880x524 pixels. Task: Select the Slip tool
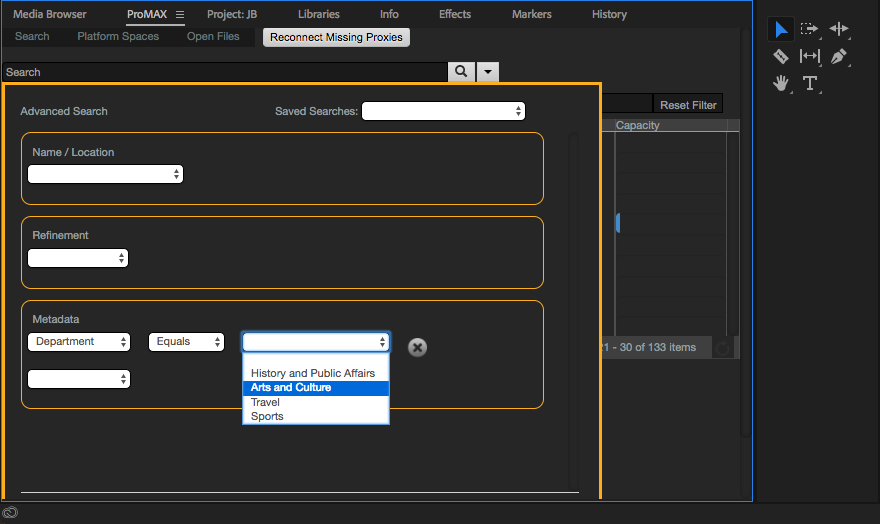(x=809, y=57)
